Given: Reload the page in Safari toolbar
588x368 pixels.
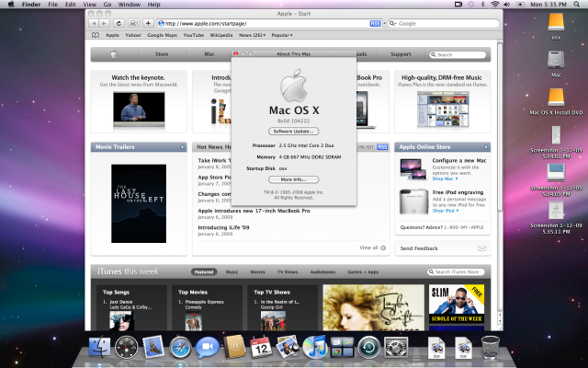Looking at the screenshot, I should click(x=119, y=23).
